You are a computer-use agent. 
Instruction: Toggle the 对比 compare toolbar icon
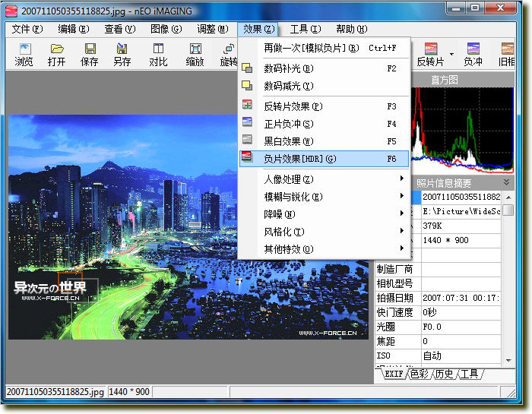coord(158,55)
